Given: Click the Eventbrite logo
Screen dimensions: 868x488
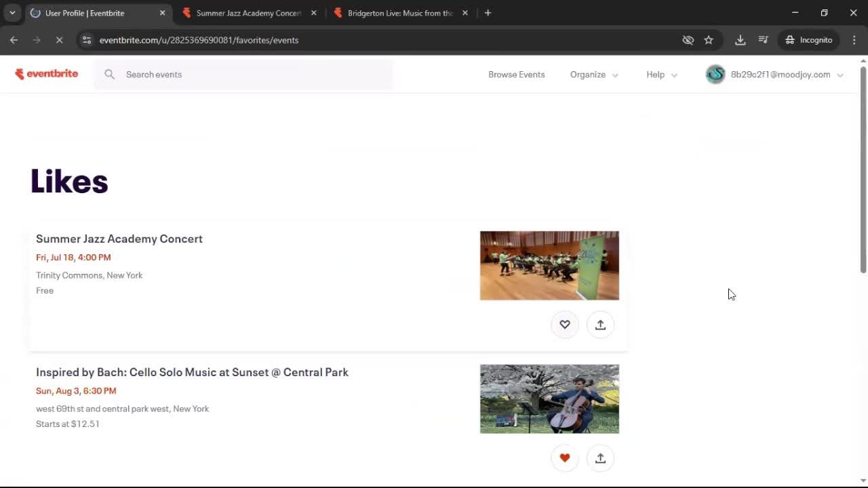Looking at the screenshot, I should 47,74.
